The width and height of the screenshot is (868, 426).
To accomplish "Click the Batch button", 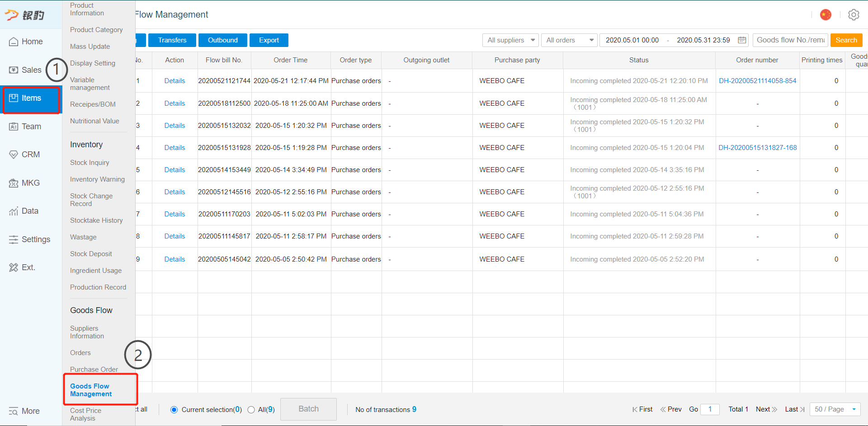I will point(308,409).
